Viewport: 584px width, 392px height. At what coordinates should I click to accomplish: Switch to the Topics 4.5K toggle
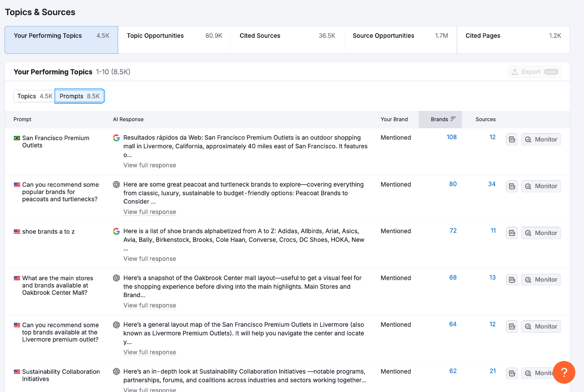(x=35, y=96)
